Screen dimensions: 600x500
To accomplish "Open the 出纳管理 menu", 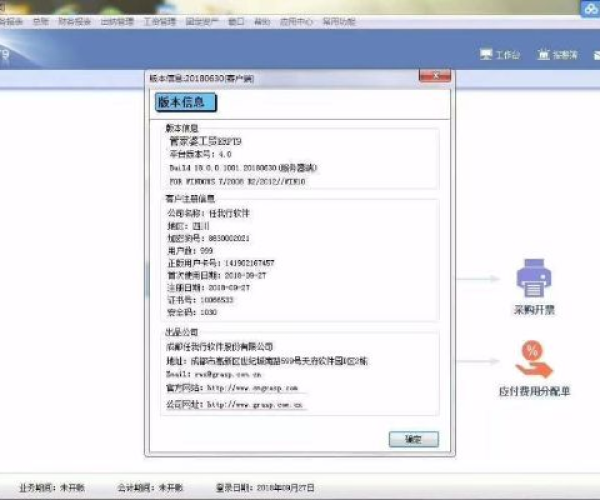I will 117,21.
